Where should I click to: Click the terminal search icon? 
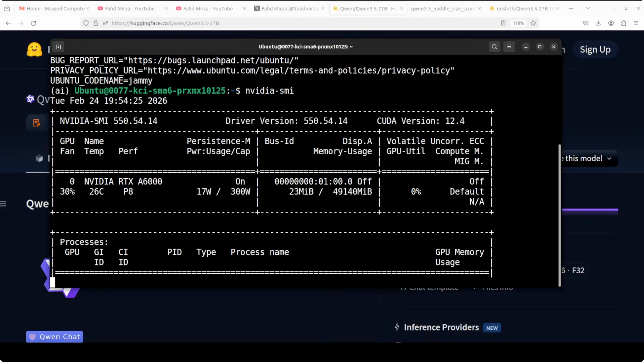tap(494, 47)
